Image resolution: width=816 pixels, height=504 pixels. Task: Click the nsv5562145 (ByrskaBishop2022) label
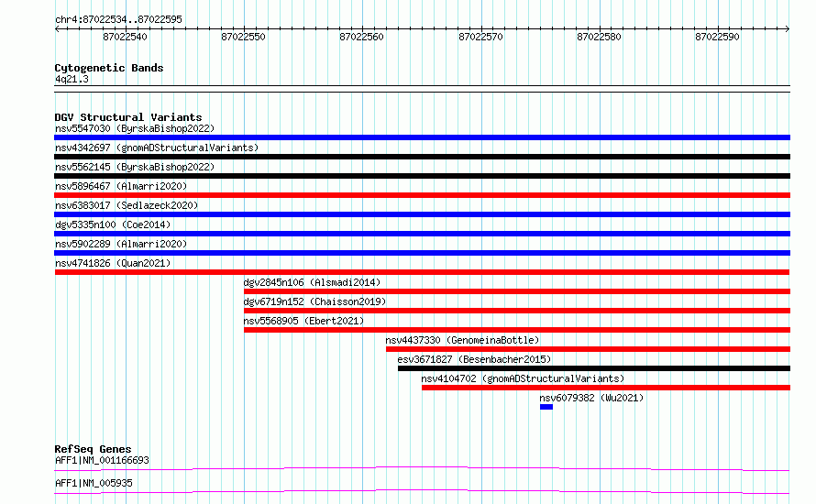click(x=135, y=167)
